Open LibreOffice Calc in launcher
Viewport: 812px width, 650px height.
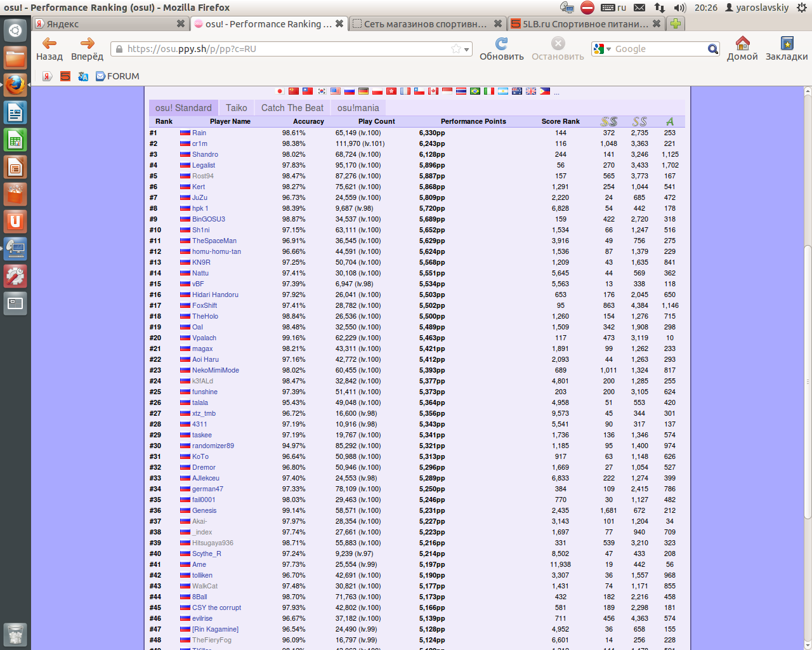pyautogui.click(x=15, y=140)
